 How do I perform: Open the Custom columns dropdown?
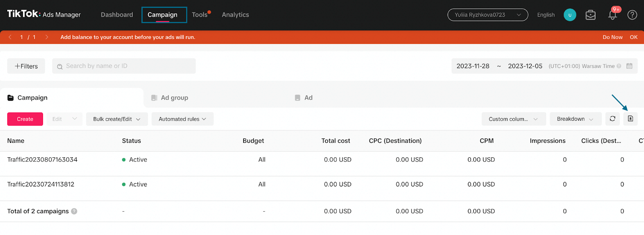coord(514,119)
